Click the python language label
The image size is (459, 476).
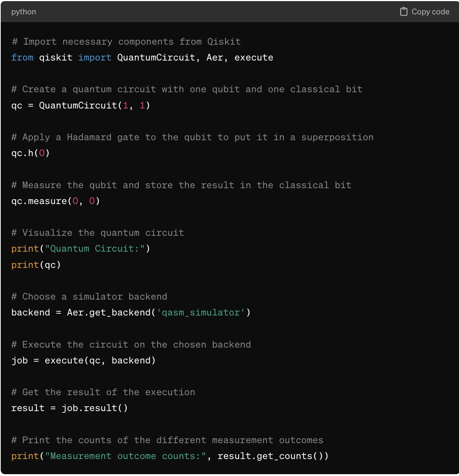24,12
